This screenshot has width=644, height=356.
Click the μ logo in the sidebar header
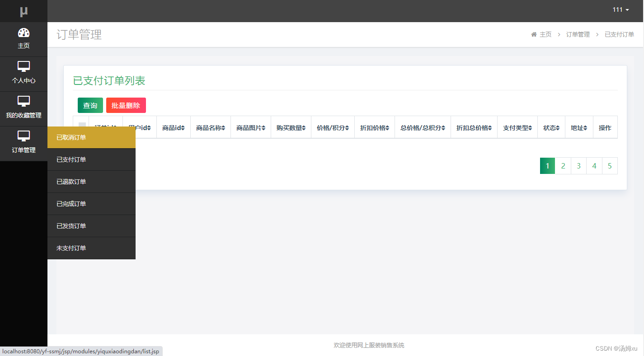pos(24,12)
